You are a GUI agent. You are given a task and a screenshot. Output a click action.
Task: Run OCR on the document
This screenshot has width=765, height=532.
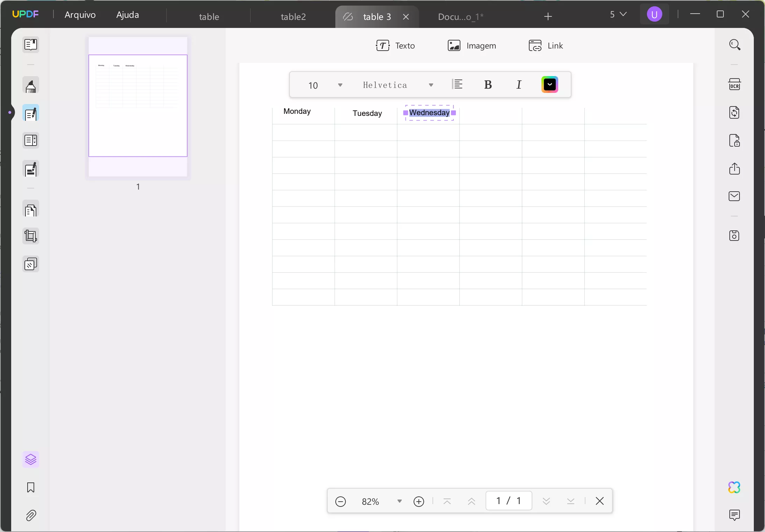735,84
